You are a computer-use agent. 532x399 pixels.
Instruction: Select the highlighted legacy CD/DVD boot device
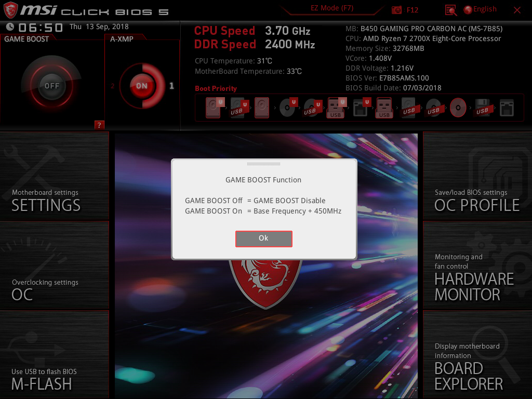458,108
